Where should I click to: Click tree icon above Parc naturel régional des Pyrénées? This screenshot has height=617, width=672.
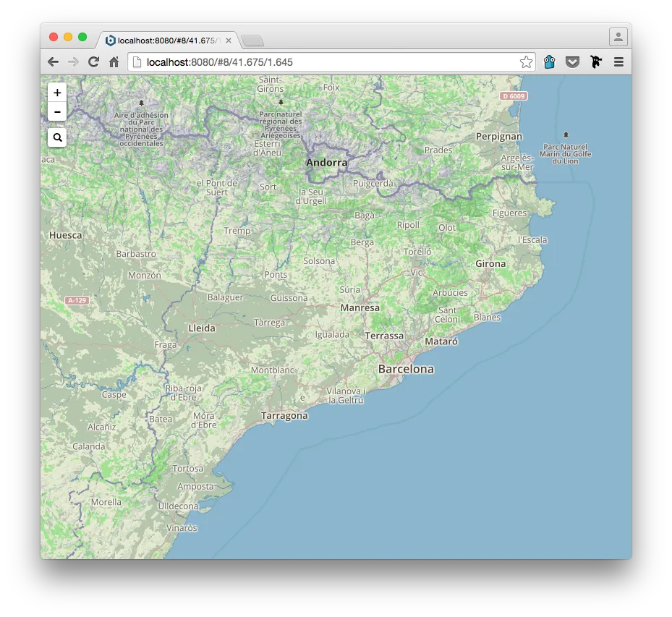click(x=281, y=103)
